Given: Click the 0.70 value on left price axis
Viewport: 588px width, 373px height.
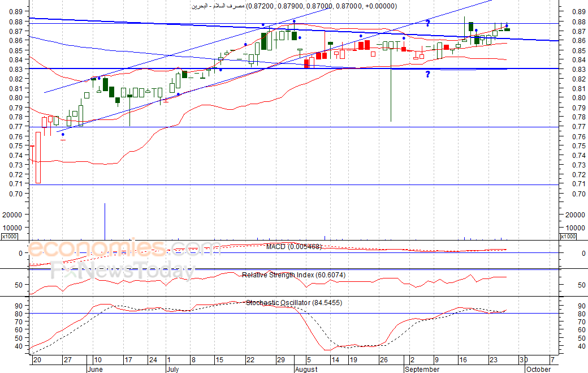Looking at the screenshot, I should (x=15, y=194).
